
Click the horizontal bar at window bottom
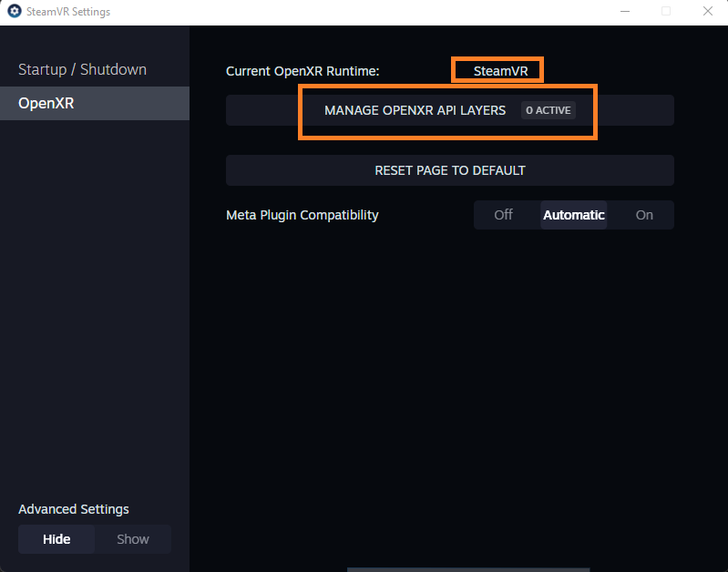[449, 568]
